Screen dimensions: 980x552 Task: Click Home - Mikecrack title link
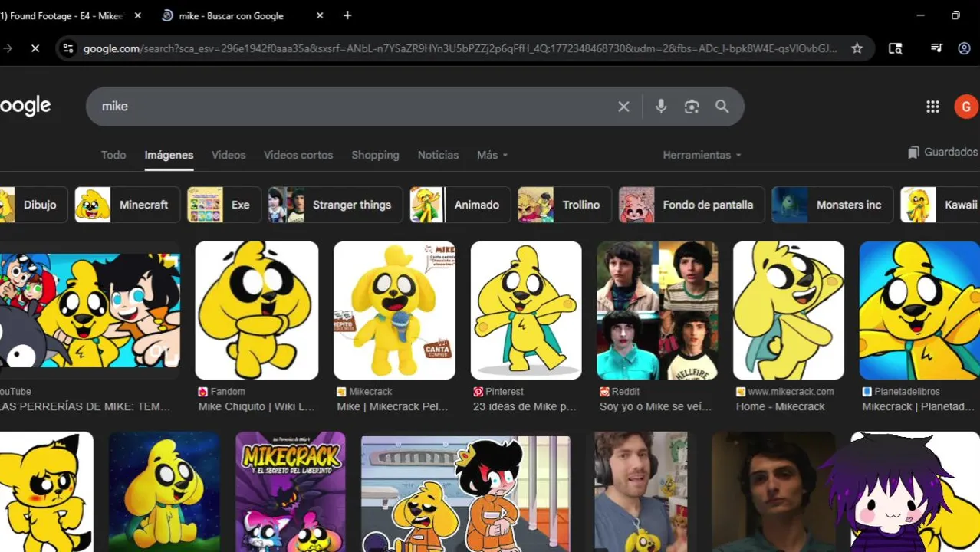(781, 407)
